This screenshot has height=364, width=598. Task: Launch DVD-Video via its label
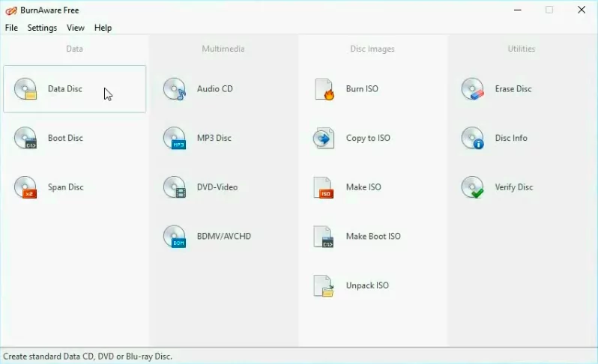click(x=217, y=187)
